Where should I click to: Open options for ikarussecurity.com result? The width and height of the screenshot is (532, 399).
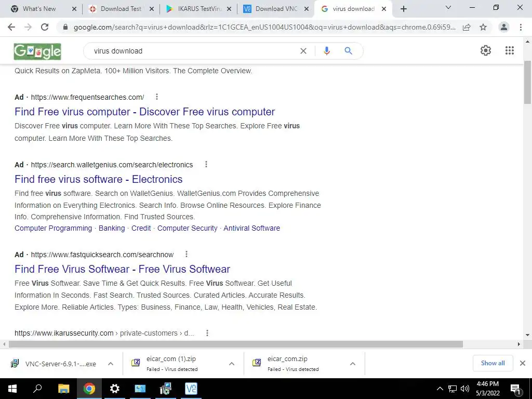click(207, 333)
